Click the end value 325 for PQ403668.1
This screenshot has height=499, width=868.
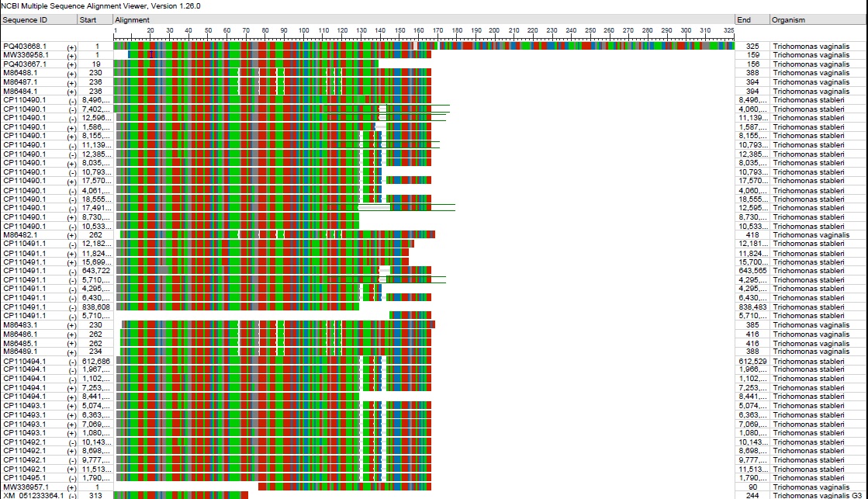click(752, 47)
